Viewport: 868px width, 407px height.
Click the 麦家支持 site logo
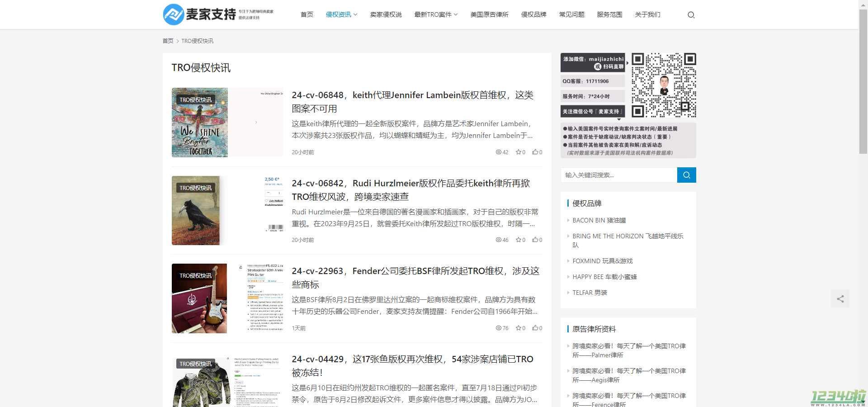pos(218,14)
